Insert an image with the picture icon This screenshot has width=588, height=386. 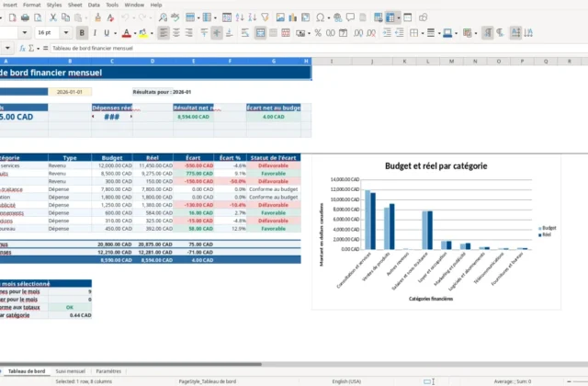280,17
